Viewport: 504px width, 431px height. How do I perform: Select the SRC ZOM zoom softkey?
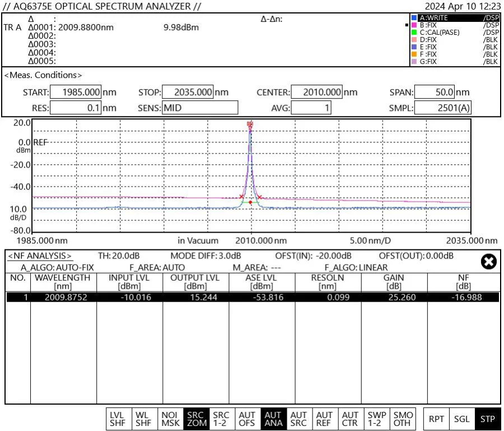point(197,418)
